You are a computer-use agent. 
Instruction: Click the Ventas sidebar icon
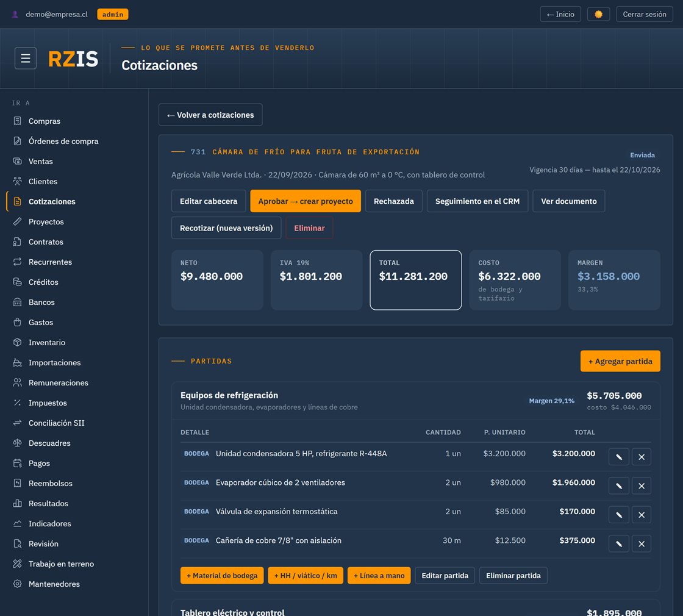pyautogui.click(x=18, y=161)
